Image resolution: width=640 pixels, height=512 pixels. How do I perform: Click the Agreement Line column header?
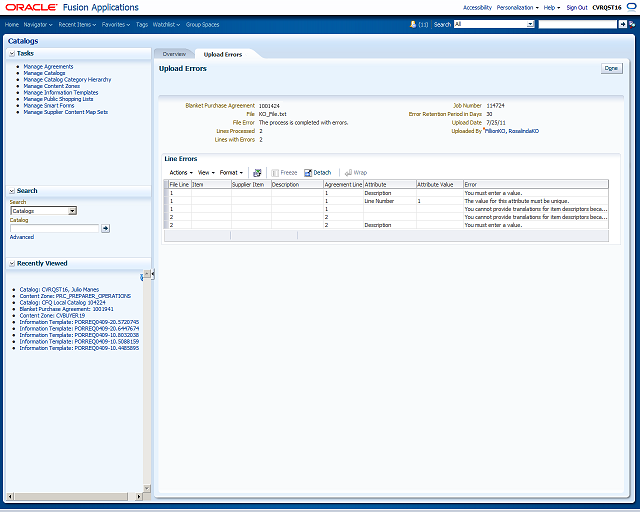tap(343, 185)
